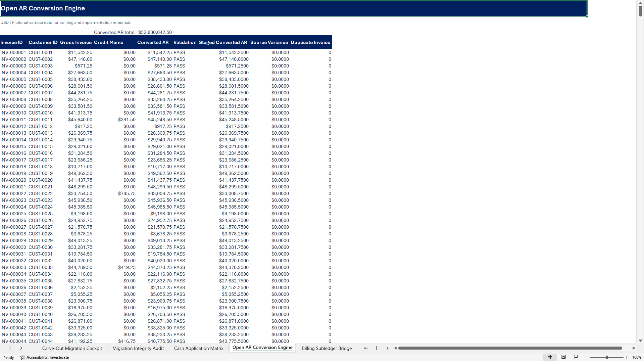Open sheet tab options vertical dots
Viewport: 644px width, 361px height.
click(x=387, y=349)
